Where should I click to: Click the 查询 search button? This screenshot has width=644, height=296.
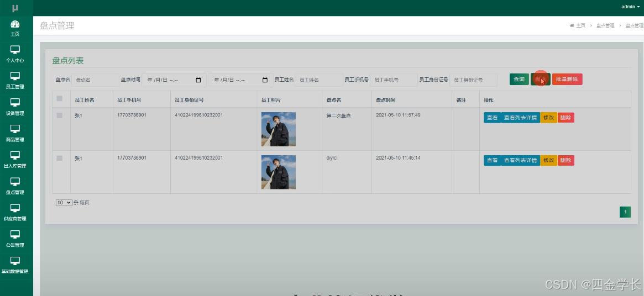519,79
